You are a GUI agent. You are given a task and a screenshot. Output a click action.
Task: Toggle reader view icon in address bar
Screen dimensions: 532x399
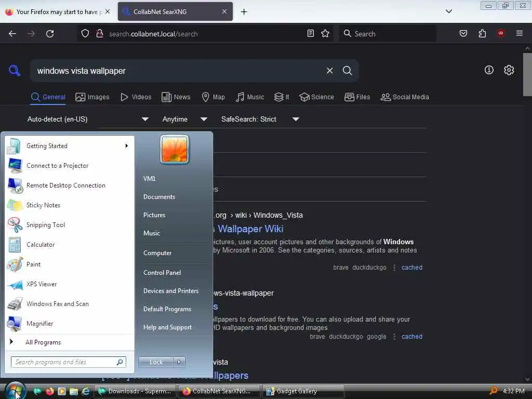(311, 33)
